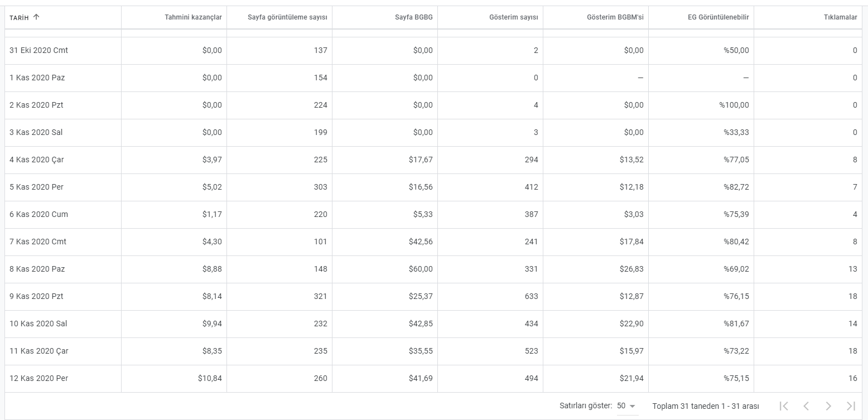Viewport: 868px width, 420px height.
Task: Jump to the last page of results
Action: click(x=851, y=406)
